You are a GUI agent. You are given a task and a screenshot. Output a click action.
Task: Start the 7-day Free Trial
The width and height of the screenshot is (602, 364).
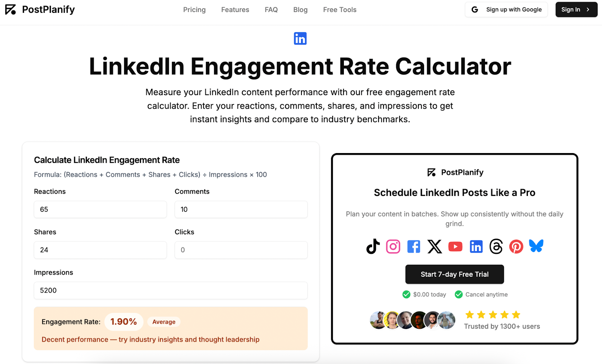(455, 274)
